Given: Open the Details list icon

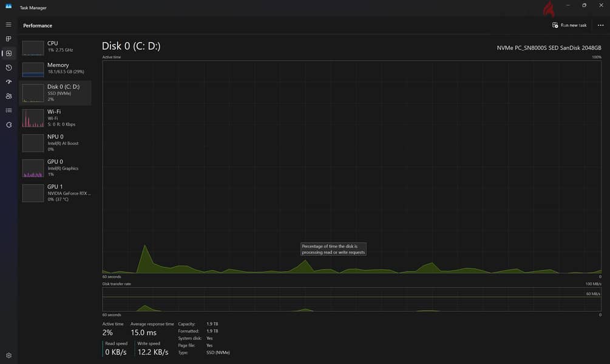Looking at the screenshot, I should pyautogui.click(x=8, y=110).
